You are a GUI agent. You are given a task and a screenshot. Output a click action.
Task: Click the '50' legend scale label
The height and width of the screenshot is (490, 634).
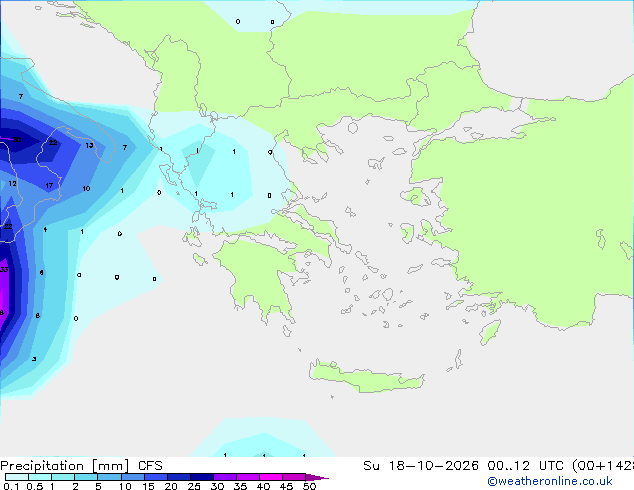(x=309, y=486)
